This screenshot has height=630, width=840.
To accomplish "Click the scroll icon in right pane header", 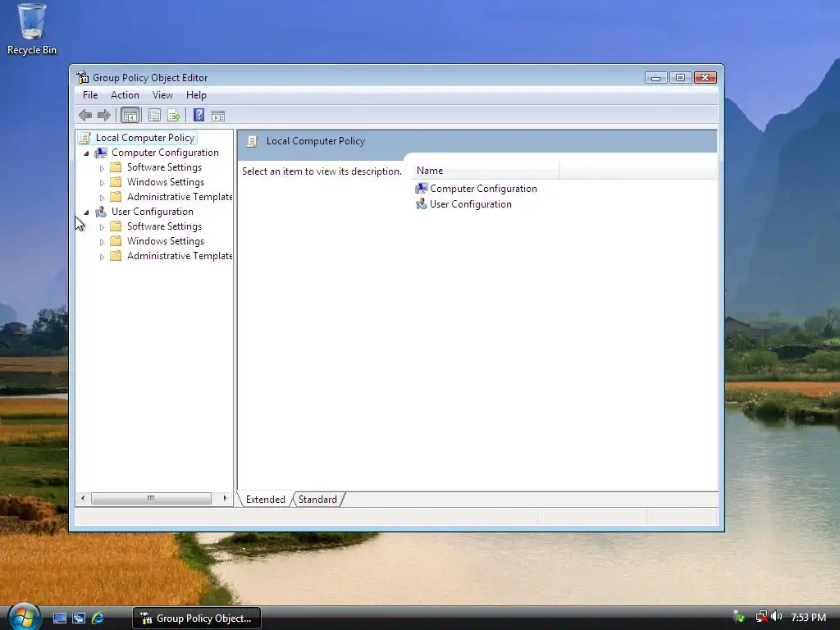I will pos(252,141).
